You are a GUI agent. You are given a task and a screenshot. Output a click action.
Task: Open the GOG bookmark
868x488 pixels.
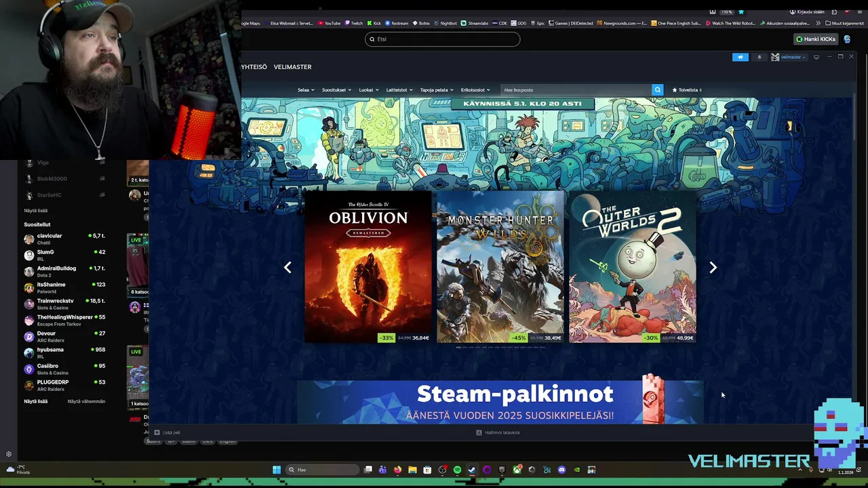[x=519, y=23]
